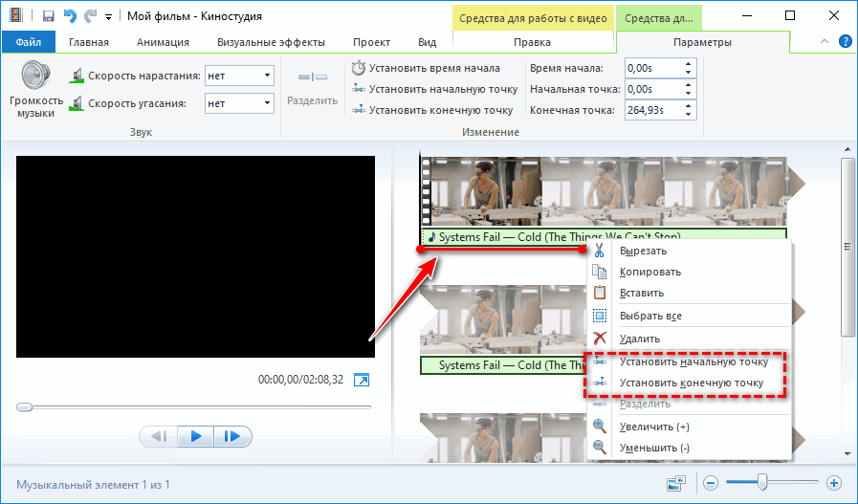Viewport: 858px width, 504px height.
Task: Click the preview seek slider handle
Action: point(25,406)
